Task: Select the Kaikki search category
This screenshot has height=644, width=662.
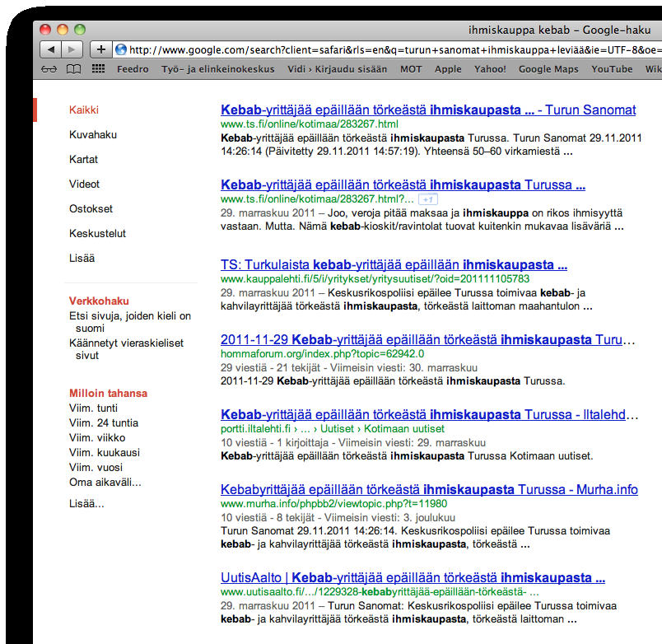Action: pyautogui.click(x=84, y=110)
